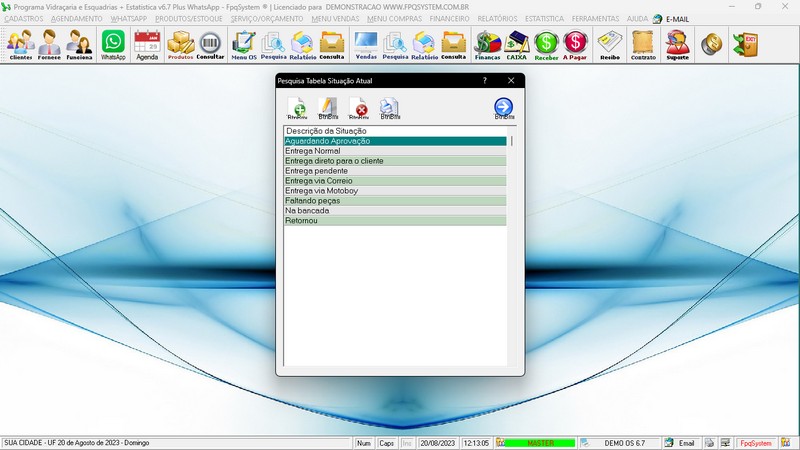Viewport: 800px width, 450px height.
Task: Click the green Receber dollar icon
Action: click(x=546, y=45)
